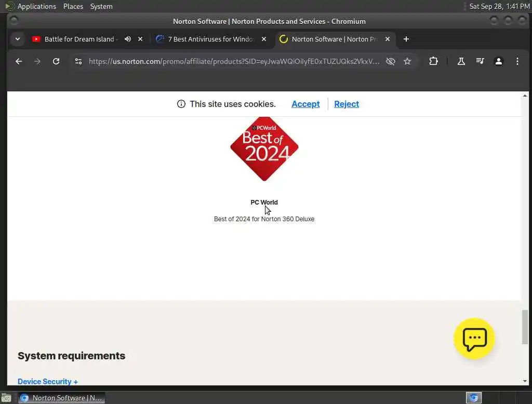Reload the Norton page
The image size is (532, 404).
coord(56,61)
